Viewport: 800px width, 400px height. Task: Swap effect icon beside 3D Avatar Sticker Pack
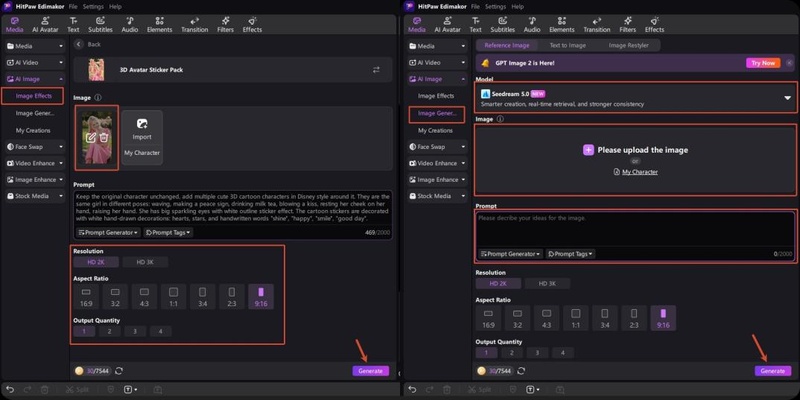pyautogui.click(x=376, y=70)
